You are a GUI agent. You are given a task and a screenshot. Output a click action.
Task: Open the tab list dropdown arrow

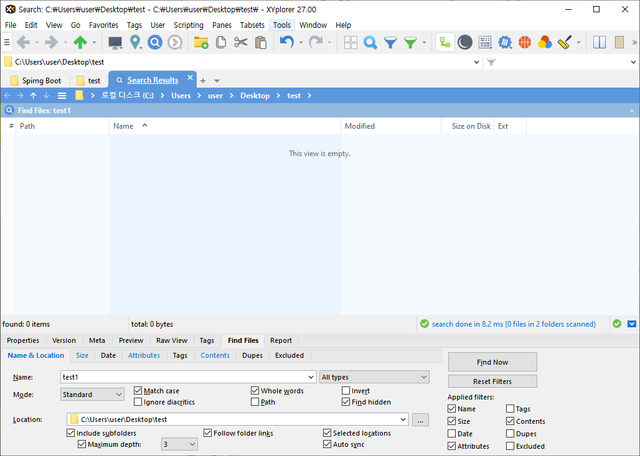(217, 81)
